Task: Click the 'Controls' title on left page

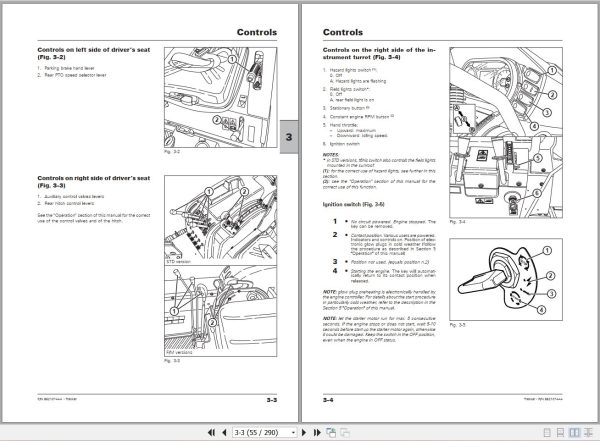Action: coord(257,32)
